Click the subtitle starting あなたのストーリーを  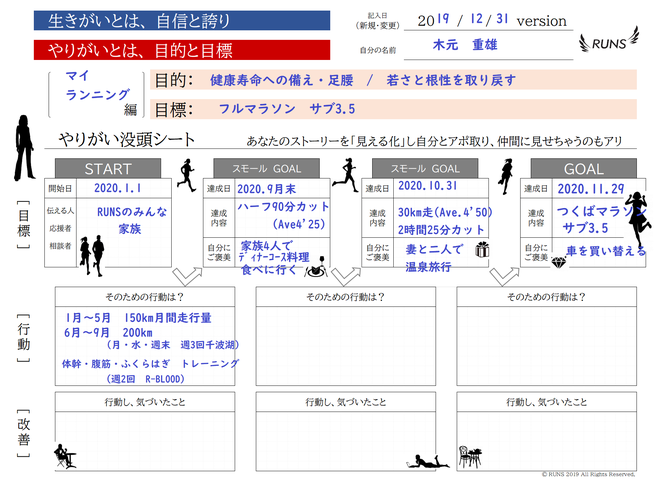[x=434, y=141]
